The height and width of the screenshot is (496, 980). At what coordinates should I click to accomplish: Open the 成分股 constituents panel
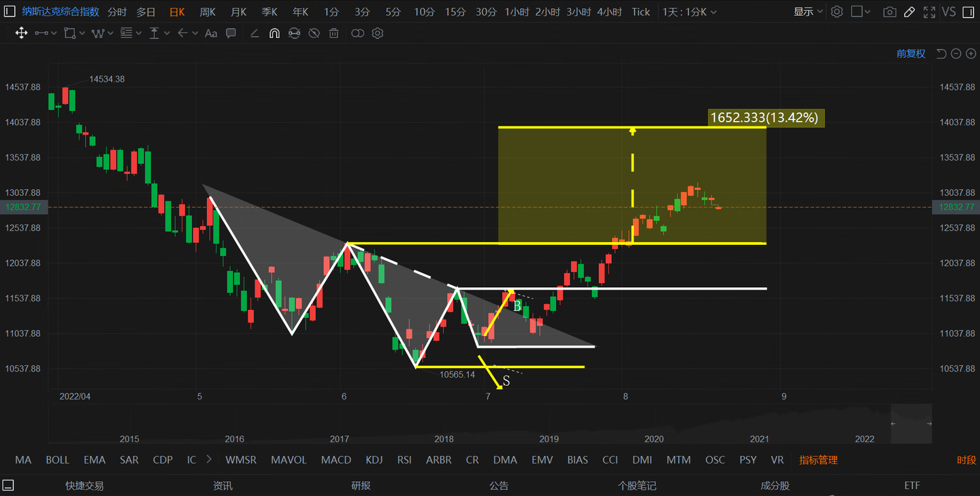[x=775, y=486]
